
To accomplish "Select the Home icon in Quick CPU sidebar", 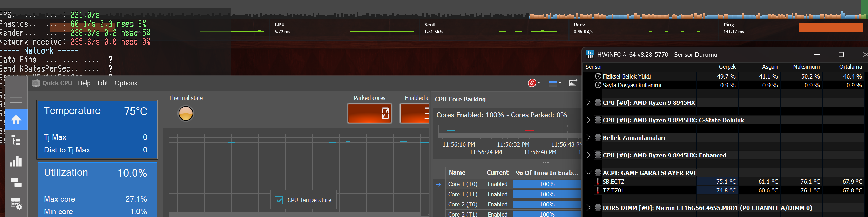I will (x=16, y=120).
